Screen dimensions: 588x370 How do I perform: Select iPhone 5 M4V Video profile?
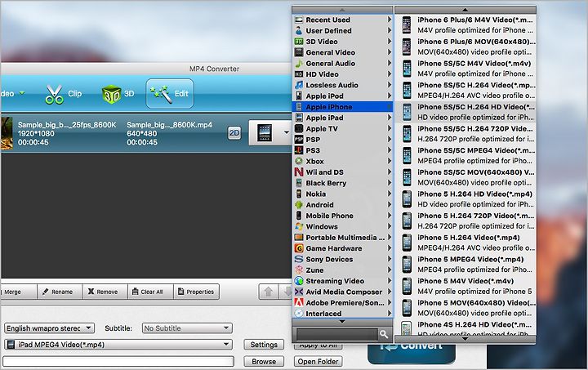(466, 286)
